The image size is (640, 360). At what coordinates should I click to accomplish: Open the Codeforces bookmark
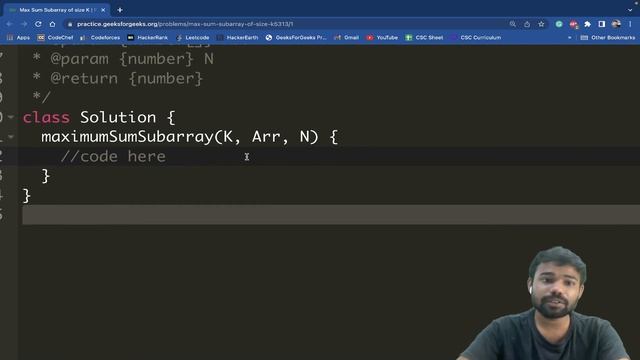point(100,38)
